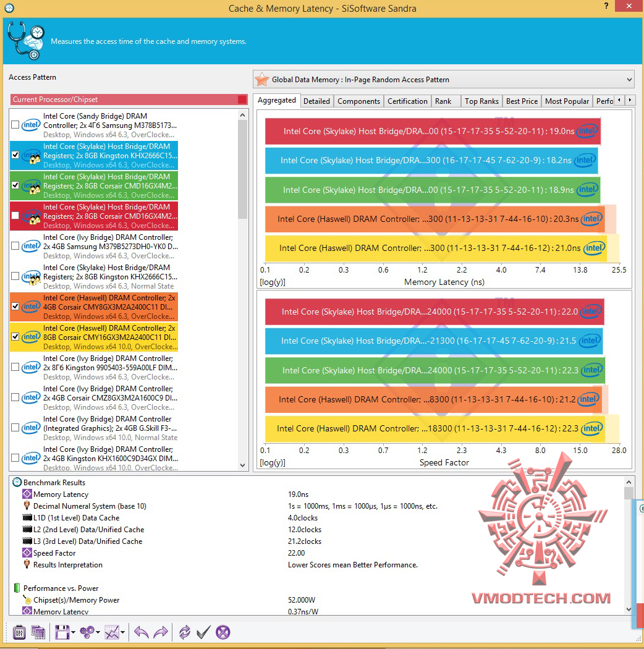Click the icon beside Decimal Numeral System
The width and height of the screenshot is (644, 649).
coord(27,506)
